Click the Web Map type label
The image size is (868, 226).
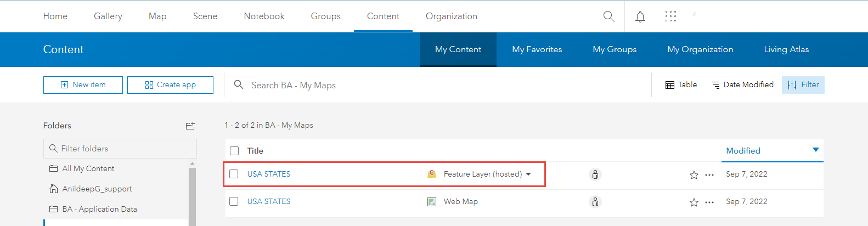(x=461, y=201)
